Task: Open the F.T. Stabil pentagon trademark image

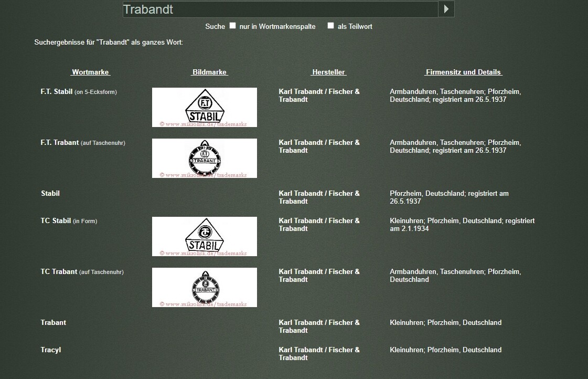Action: tap(205, 107)
